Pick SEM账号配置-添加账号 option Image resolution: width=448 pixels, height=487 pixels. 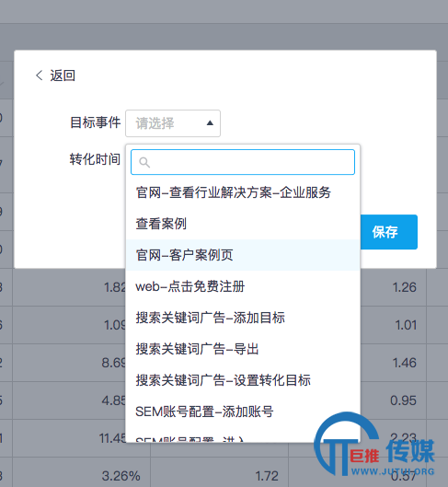243,412
